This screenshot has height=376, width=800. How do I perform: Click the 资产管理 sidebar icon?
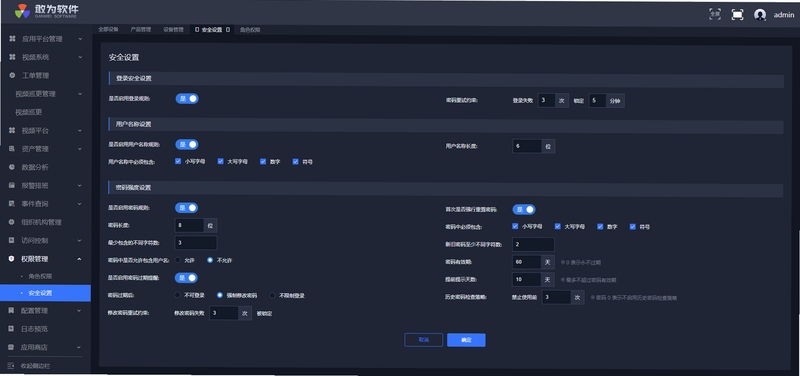(x=12, y=149)
